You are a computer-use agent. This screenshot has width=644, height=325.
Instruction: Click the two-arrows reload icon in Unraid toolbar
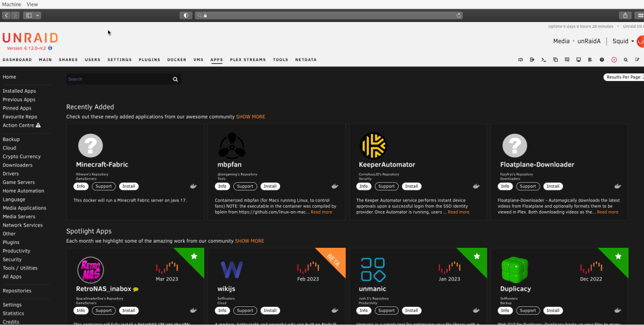point(520,60)
